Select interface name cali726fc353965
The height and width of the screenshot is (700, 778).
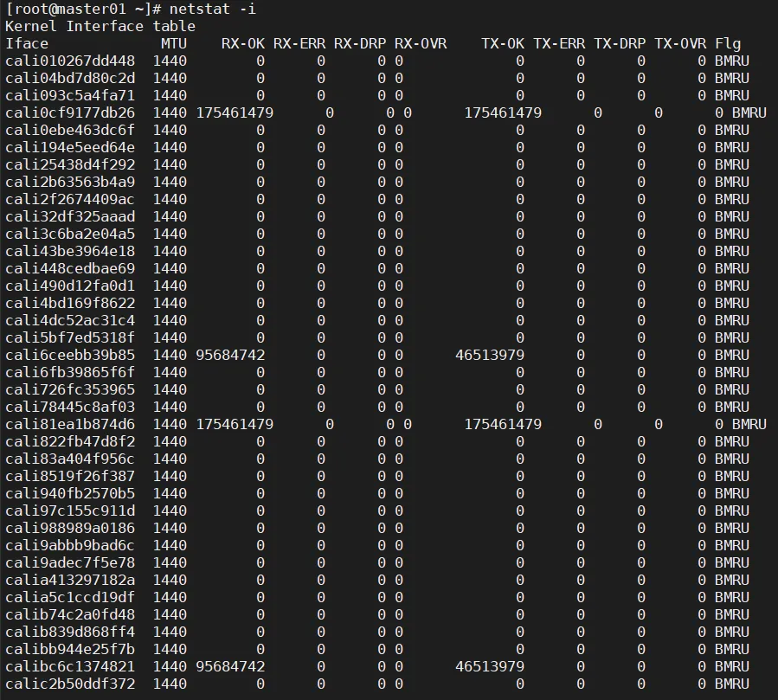70,390
